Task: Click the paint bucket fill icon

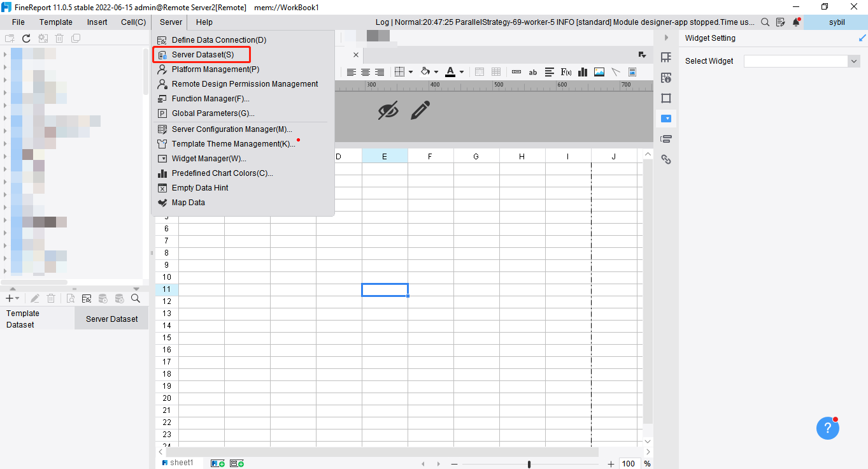Action: pos(425,72)
